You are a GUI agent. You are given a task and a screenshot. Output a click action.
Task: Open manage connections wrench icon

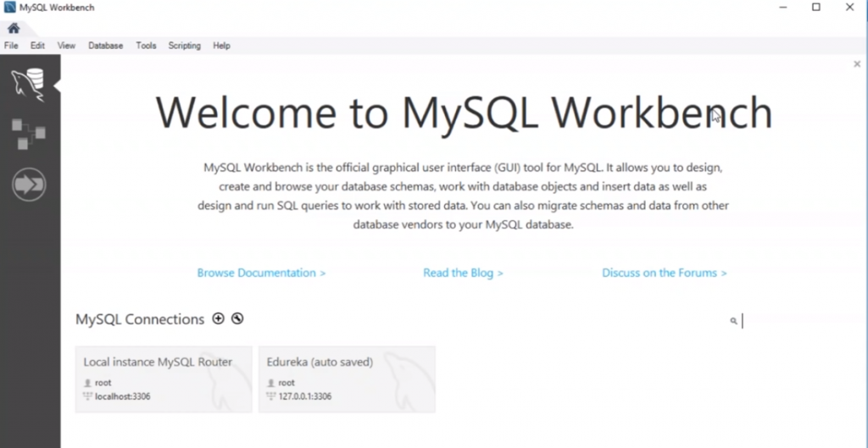click(x=237, y=319)
